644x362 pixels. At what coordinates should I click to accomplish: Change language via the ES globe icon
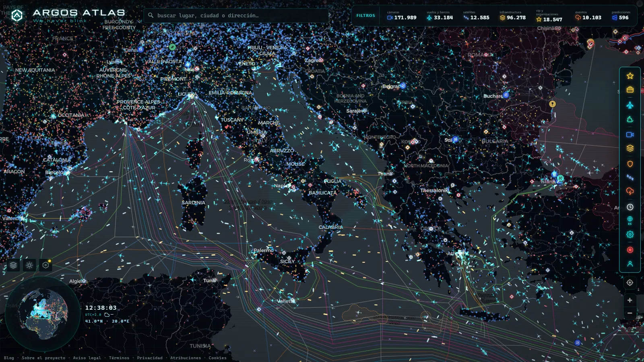630,220
